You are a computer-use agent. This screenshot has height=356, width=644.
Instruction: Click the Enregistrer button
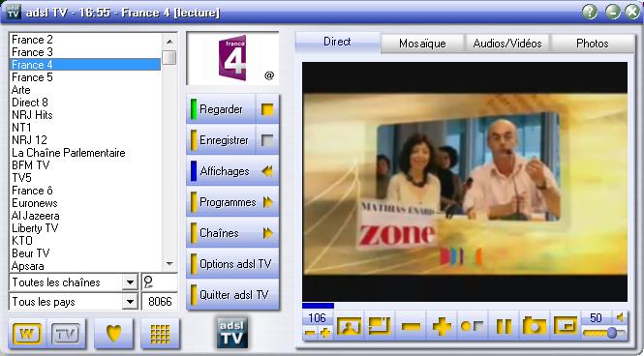tap(221, 140)
